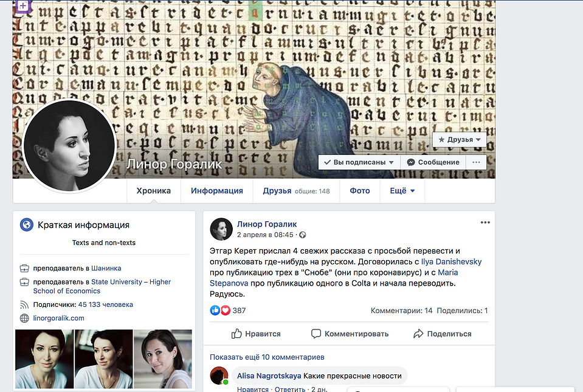
Task: Open the linorgoralik.com link
Action: (x=59, y=318)
